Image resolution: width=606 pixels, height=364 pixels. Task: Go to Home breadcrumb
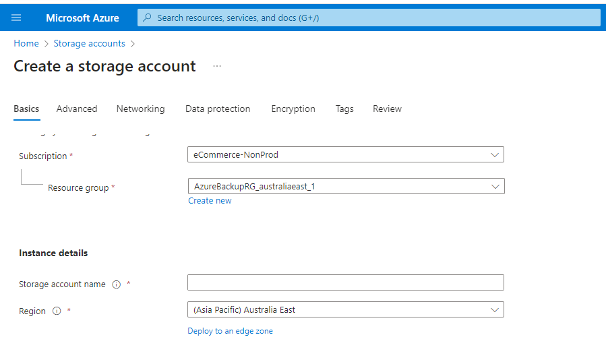pyautogui.click(x=26, y=43)
